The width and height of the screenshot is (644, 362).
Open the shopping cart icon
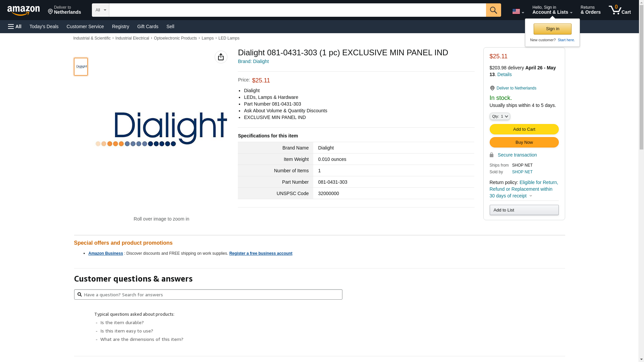[620, 10]
